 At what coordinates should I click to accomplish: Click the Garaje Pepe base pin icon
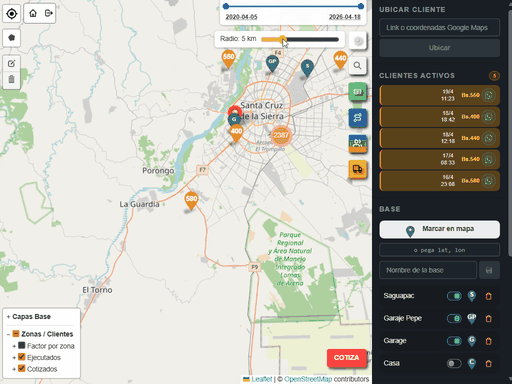[x=472, y=318]
